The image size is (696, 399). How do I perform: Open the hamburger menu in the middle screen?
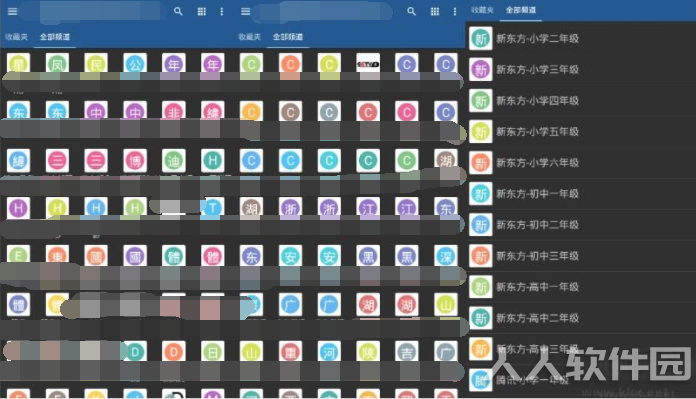[x=245, y=12]
